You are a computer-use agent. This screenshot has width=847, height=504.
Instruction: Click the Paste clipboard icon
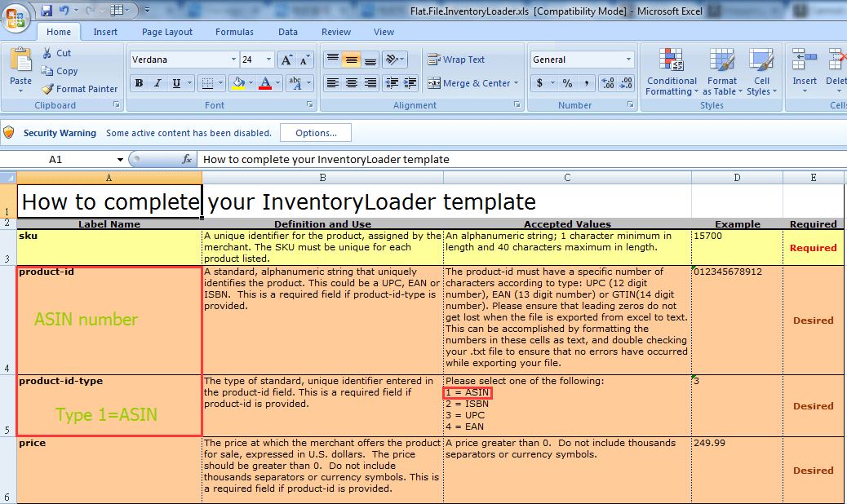pos(21,60)
